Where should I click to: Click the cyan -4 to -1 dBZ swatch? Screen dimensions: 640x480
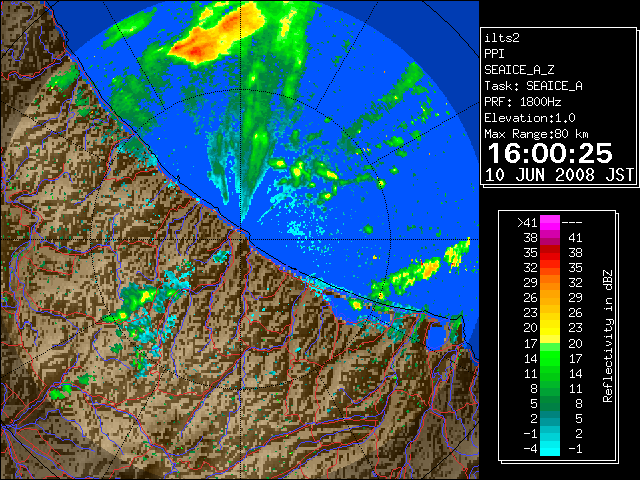pyautogui.click(x=550, y=449)
